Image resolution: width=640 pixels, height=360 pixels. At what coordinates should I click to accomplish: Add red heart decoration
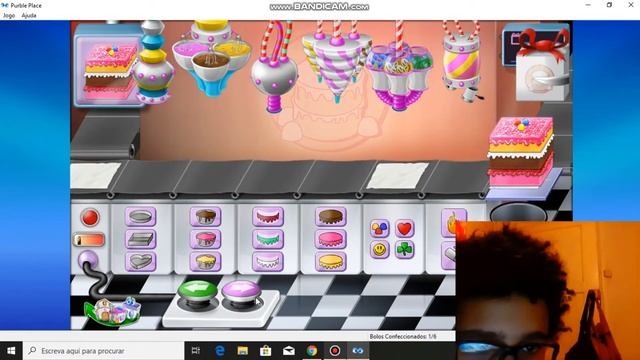[x=404, y=229]
